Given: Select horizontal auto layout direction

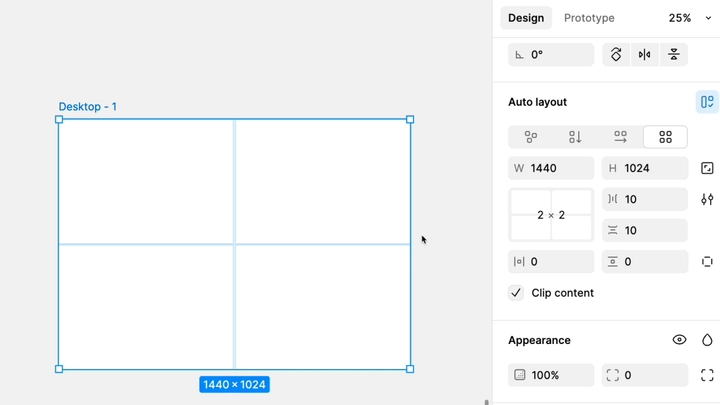Looking at the screenshot, I should (x=620, y=137).
